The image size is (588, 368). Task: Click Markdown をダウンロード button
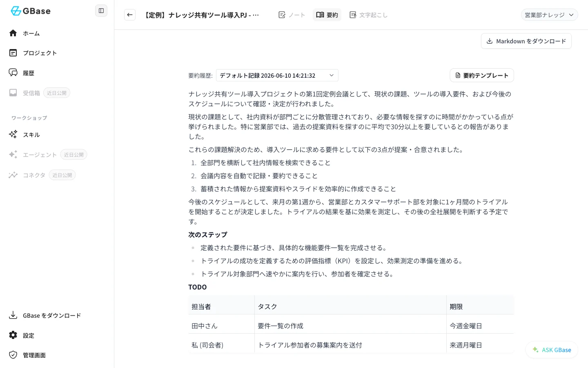[526, 41]
